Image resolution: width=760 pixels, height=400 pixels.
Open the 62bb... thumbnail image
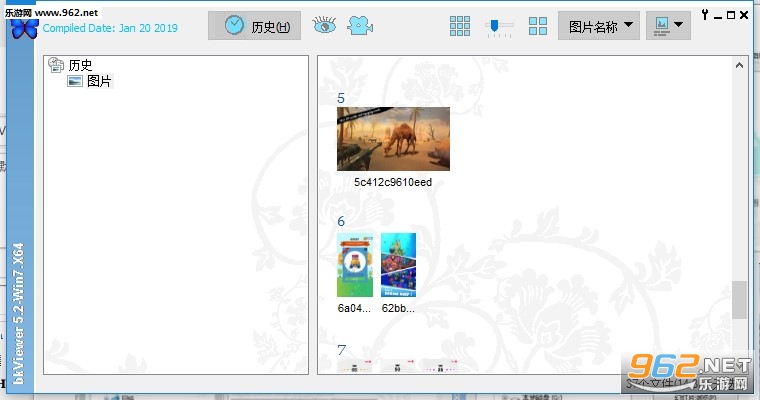click(398, 265)
